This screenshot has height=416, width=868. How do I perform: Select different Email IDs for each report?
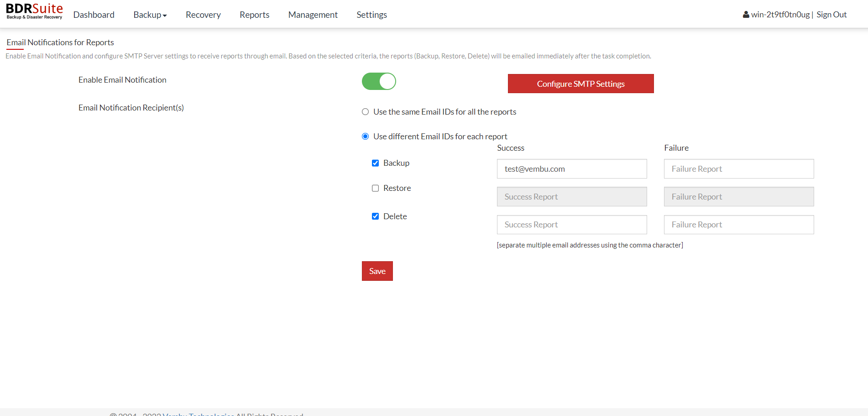pyautogui.click(x=365, y=137)
